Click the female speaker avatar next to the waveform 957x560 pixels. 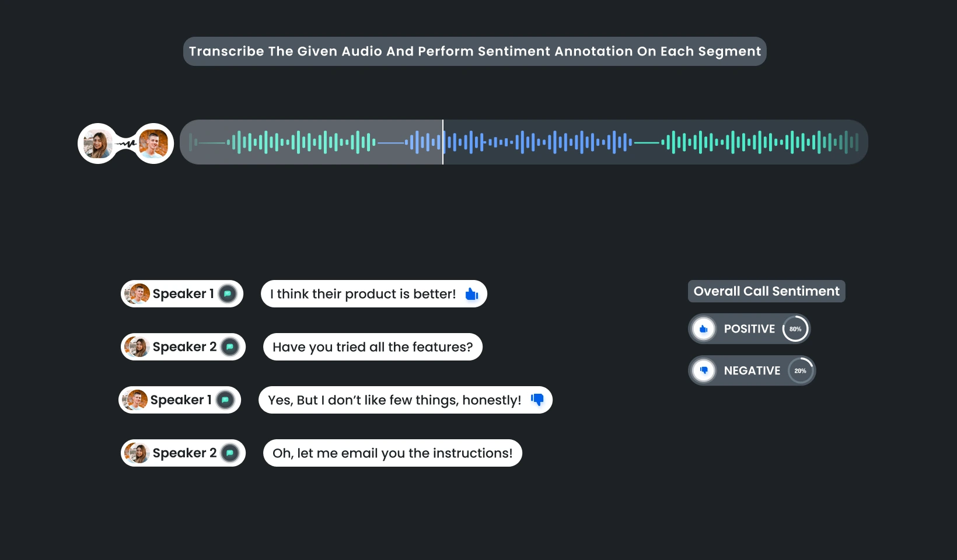click(98, 143)
